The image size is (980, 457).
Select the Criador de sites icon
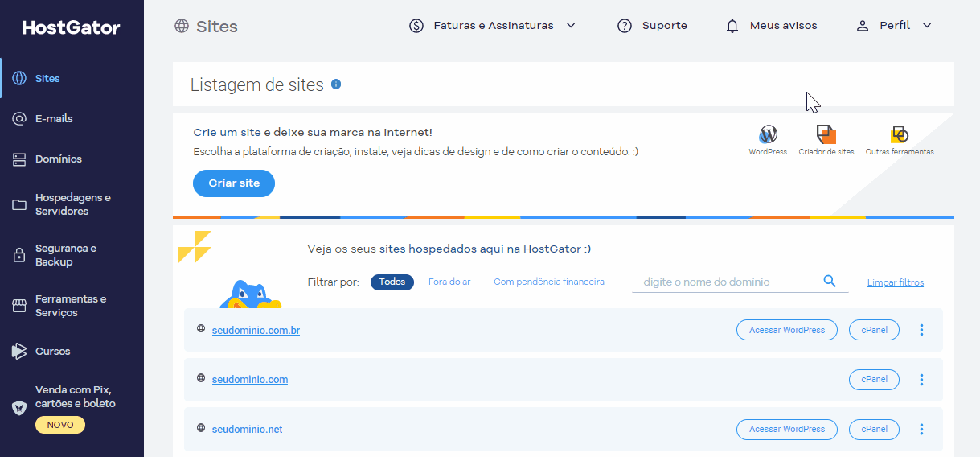826,134
